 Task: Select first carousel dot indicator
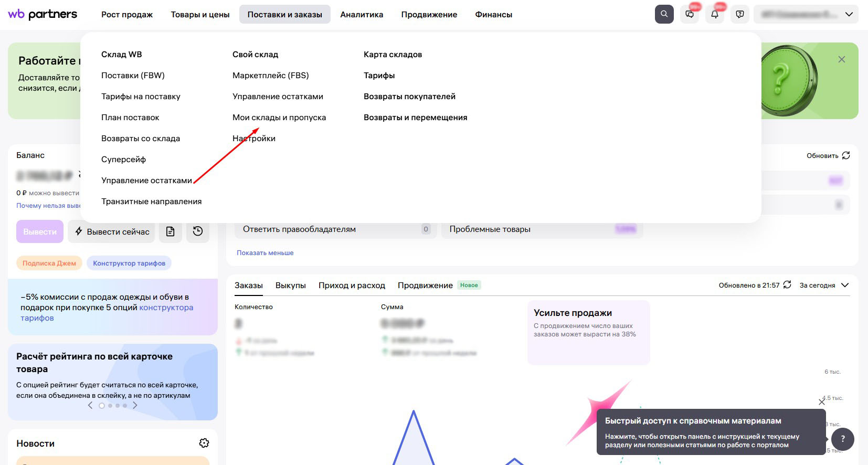102,406
